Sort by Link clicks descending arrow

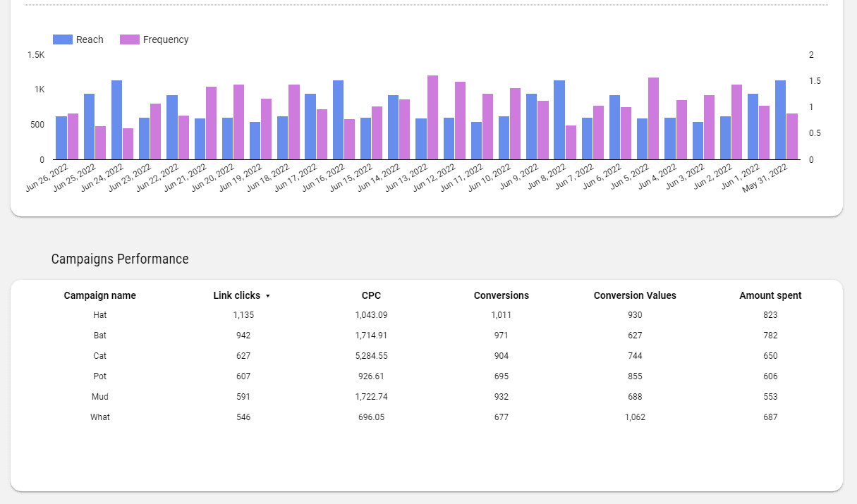(268, 296)
